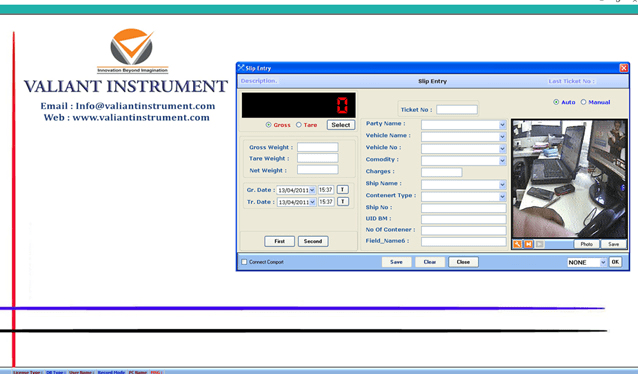
Task: Click the Photo button under camera
Action: click(586, 244)
